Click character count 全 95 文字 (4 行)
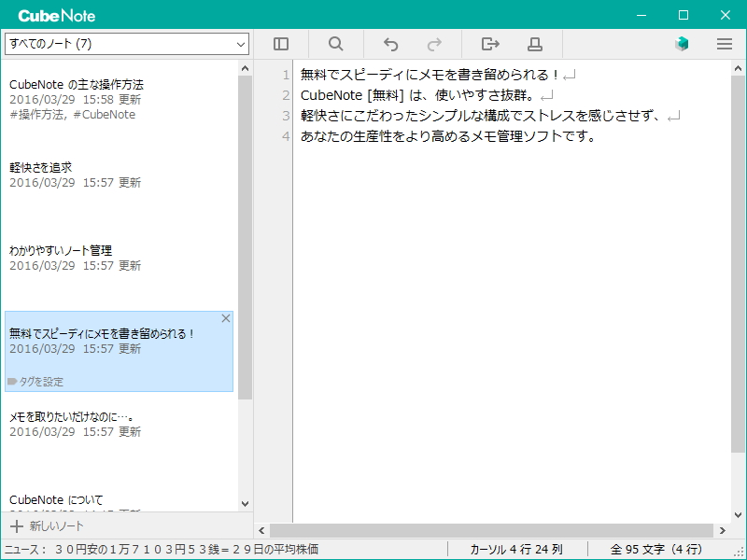 [x=656, y=550]
